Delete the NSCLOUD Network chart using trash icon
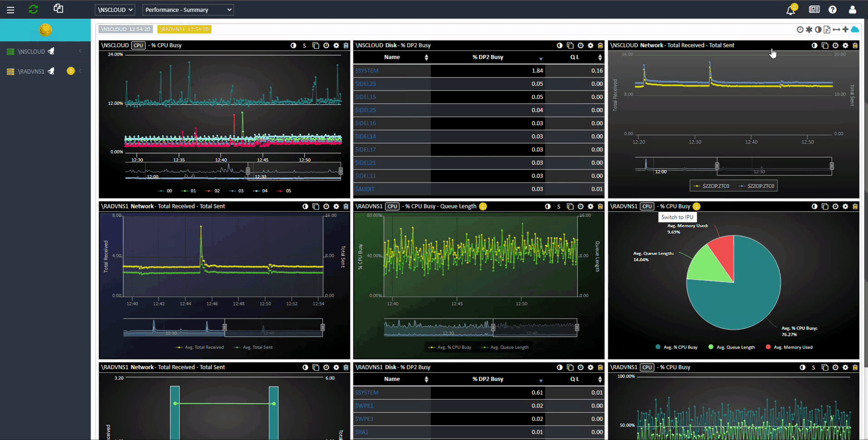868x440 pixels. pyautogui.click(x=855, y=45)
